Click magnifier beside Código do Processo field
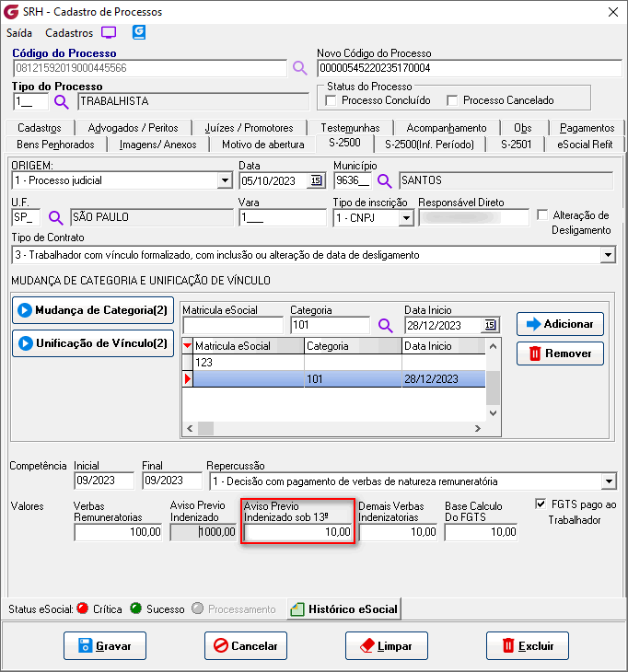This screenshot has height=672, width=628. click(300, 67)
